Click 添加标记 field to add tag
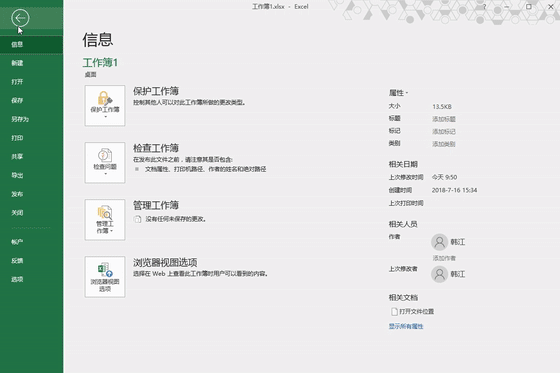The image size is (560, 373). [444, 131]
